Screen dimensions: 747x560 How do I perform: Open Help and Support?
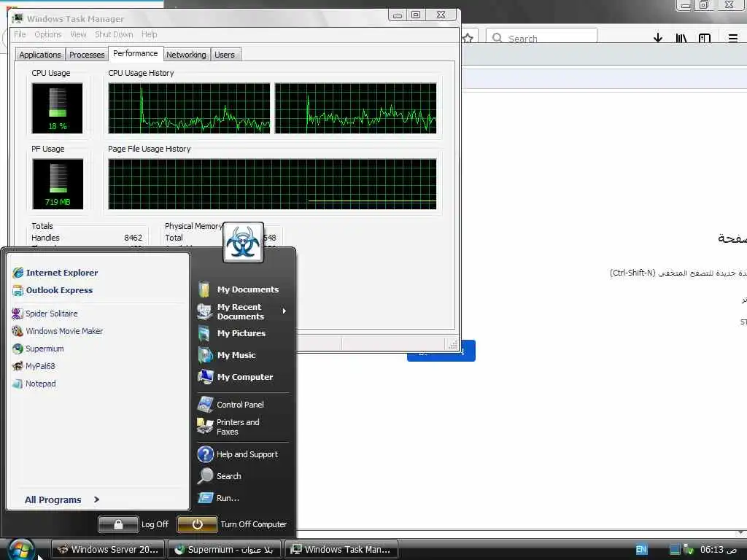pyautogui.click(x=238, y=454)
